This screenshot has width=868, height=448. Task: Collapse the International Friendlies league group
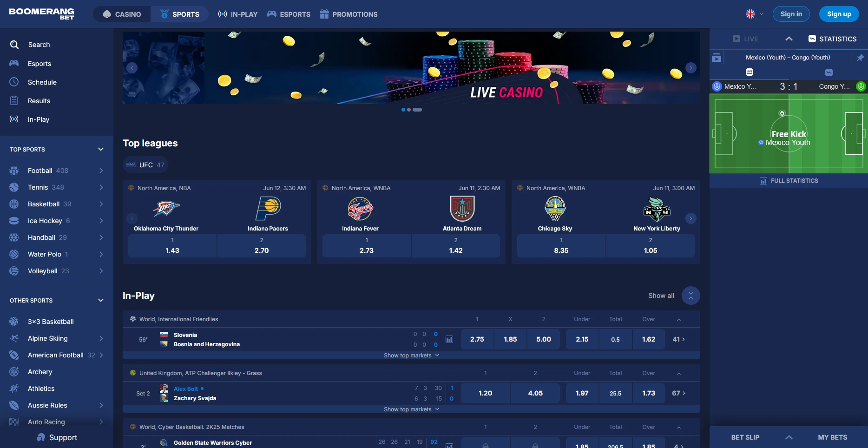pos(679,319)
